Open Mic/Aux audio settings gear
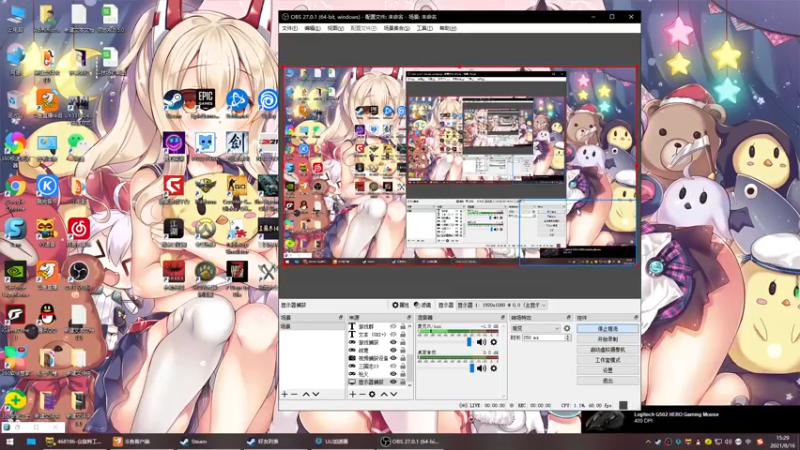The image size is (800, 450). 493,342
